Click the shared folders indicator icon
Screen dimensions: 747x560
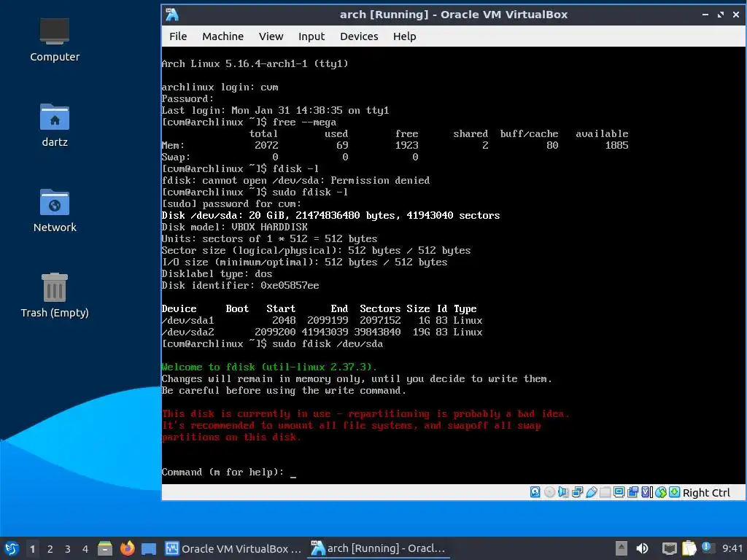[605, 492]
